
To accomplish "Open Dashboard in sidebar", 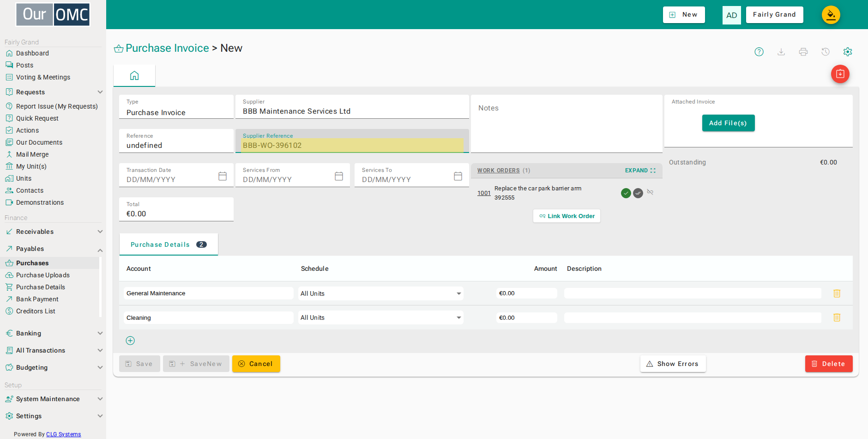I will (32, 53).
